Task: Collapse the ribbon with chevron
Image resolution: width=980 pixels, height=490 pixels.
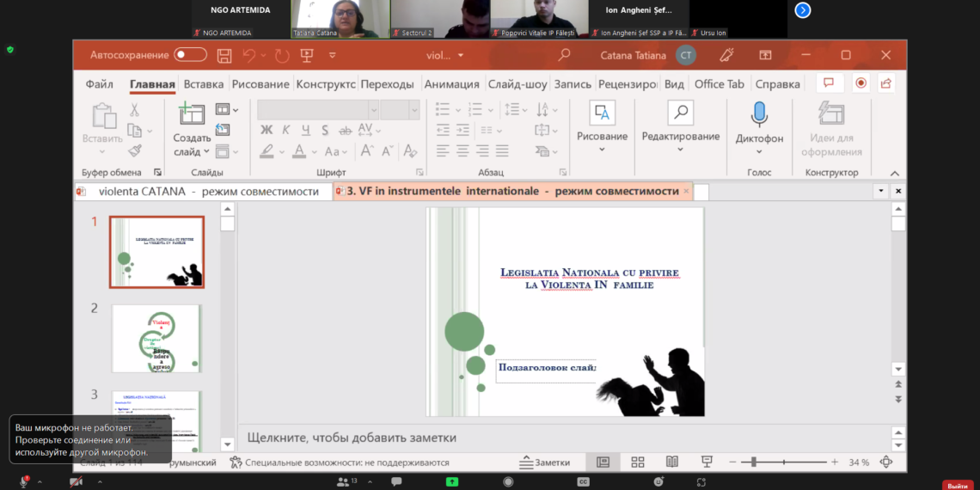Action: point(894,173)
